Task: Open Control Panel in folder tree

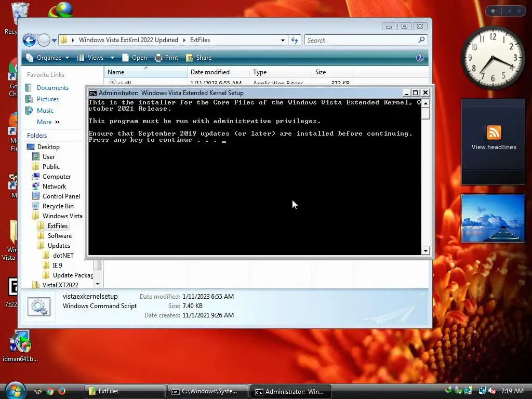Action: pos(61,196)
